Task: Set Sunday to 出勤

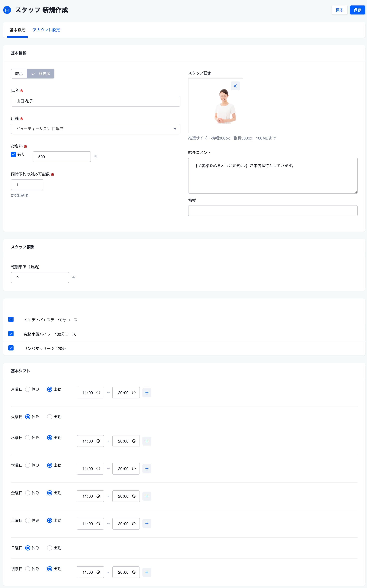Action: click(x=49, y=548)
